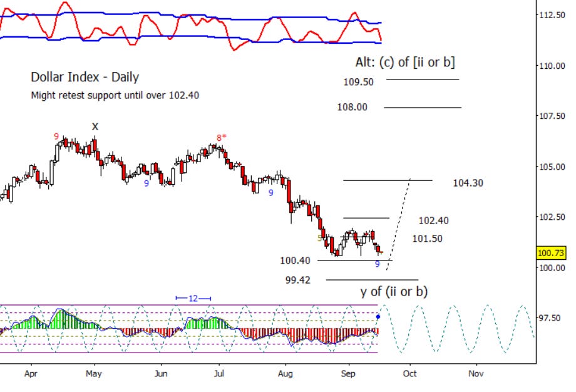576x392 pixels.
Task: Click the 105.00 price axis label
Action: (x=552, y=167)
